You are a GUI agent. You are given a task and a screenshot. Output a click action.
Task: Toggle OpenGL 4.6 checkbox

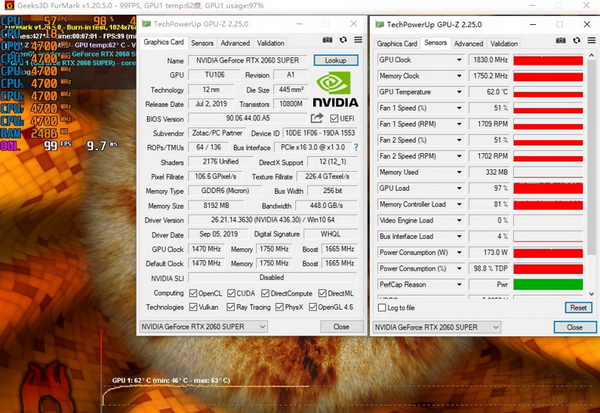pos(313,307)
